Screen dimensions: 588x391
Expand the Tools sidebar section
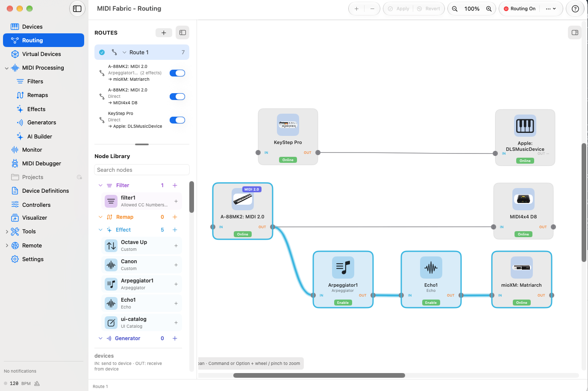[6, 232]
